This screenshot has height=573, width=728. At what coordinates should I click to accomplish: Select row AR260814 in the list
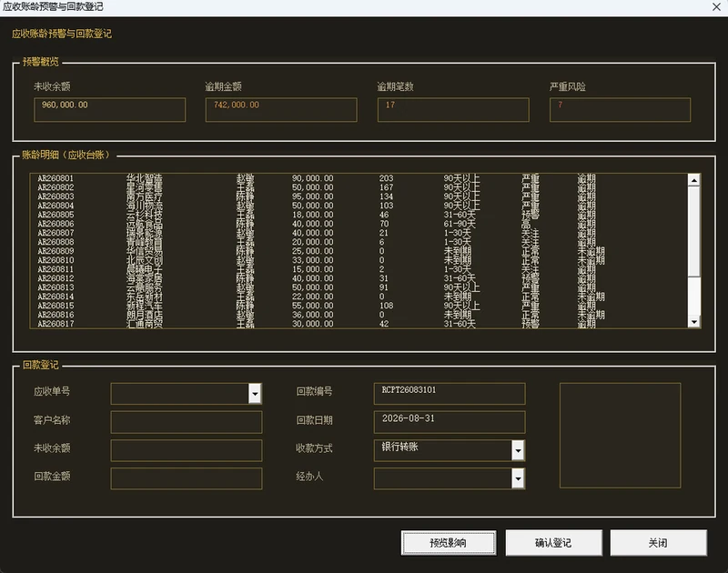point(359,297)
